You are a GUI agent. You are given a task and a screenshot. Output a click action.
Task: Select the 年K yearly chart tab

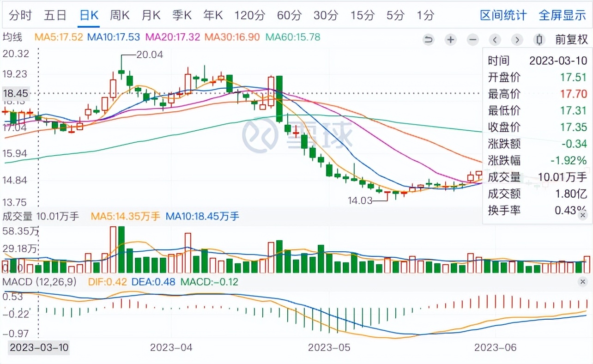coord(213,15)
